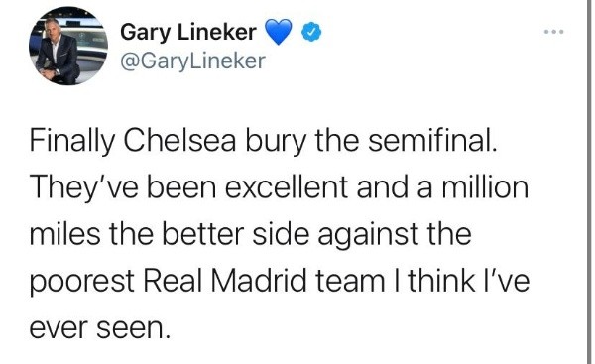Viewport: 595px width, 364px height.
Task: Click the vertical scrollbar at right edge
Action: pyautogui.click(x=588, y=182)
